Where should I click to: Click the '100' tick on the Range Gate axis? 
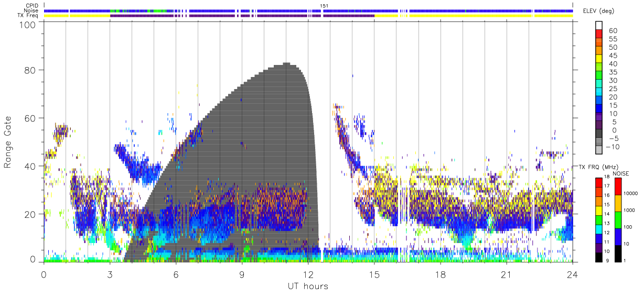coord(28,24)
